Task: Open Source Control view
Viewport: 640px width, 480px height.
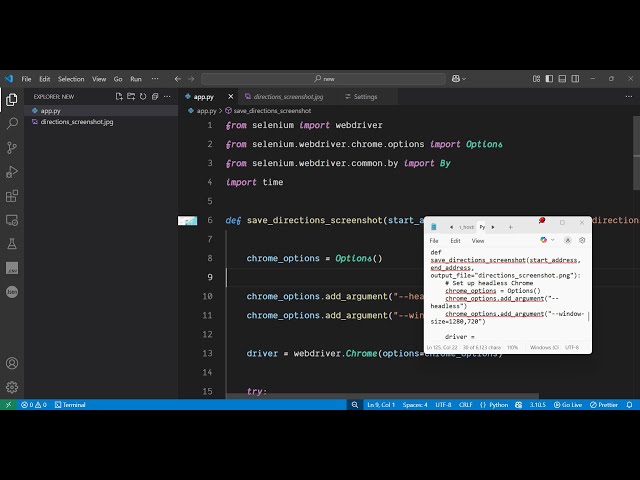Action: point(12,147)
